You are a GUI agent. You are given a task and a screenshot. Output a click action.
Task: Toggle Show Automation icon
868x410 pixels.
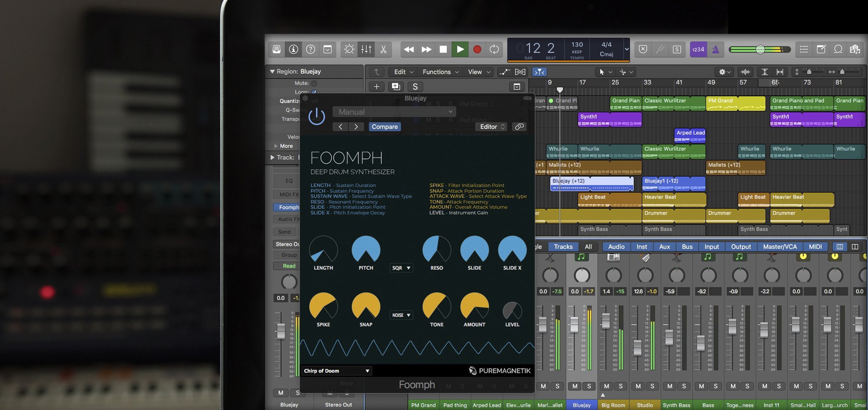(x=504, y=72)
